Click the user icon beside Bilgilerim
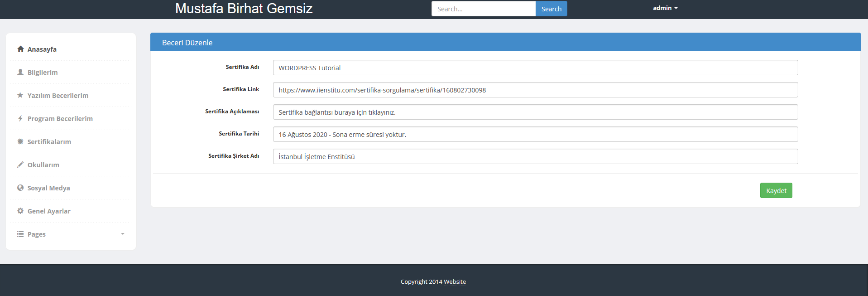Image resolution: width=868 pixels, height=296 pixels. click(20, 72)
